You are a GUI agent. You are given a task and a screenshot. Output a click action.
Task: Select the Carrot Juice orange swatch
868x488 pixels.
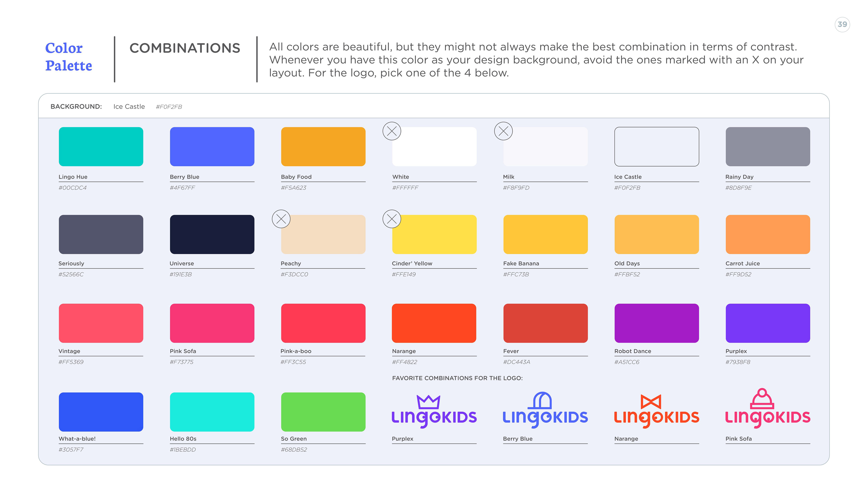tap(768, 235)
